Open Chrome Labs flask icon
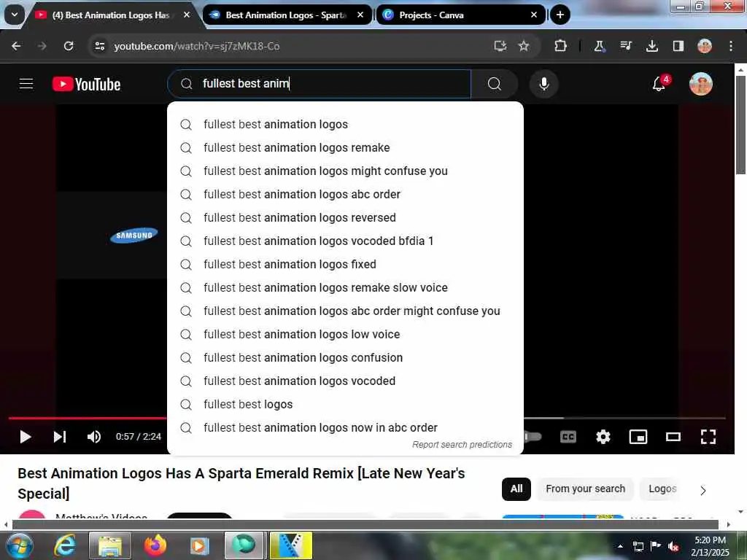This screenshot has width=747, height=560. 600,46
